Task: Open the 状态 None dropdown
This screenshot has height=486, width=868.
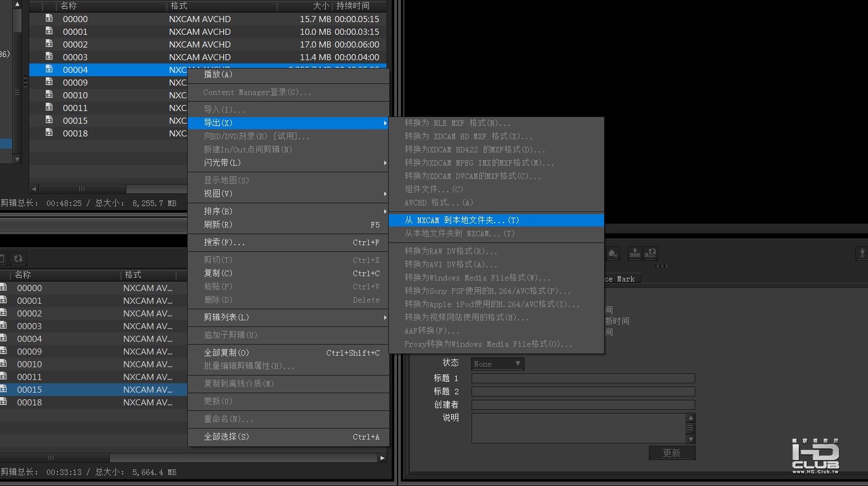Action: [497, 364]
